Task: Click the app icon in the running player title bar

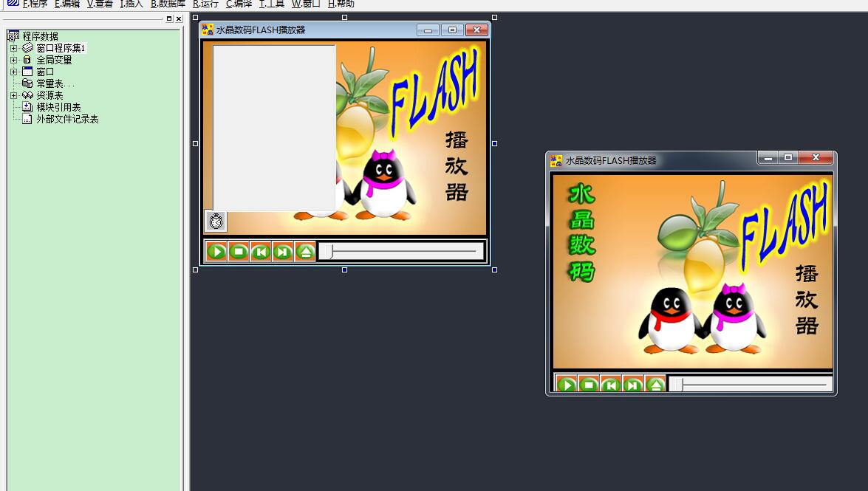Action: (x=556, y=160)
